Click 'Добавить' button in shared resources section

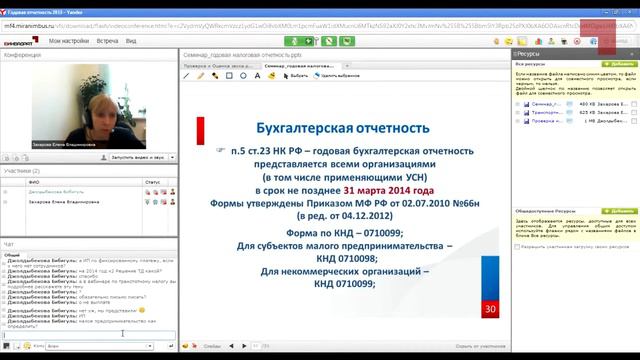[x=619, y=211]
